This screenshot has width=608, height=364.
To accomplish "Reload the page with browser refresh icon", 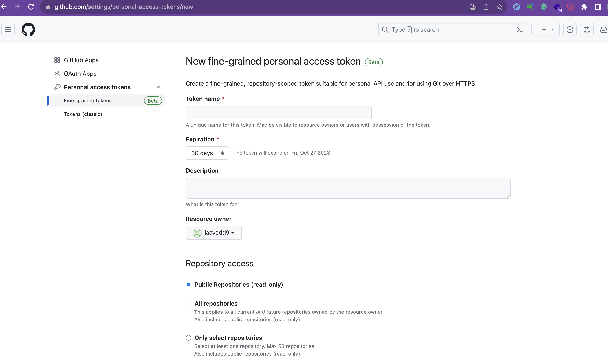I will pos(31,7).
